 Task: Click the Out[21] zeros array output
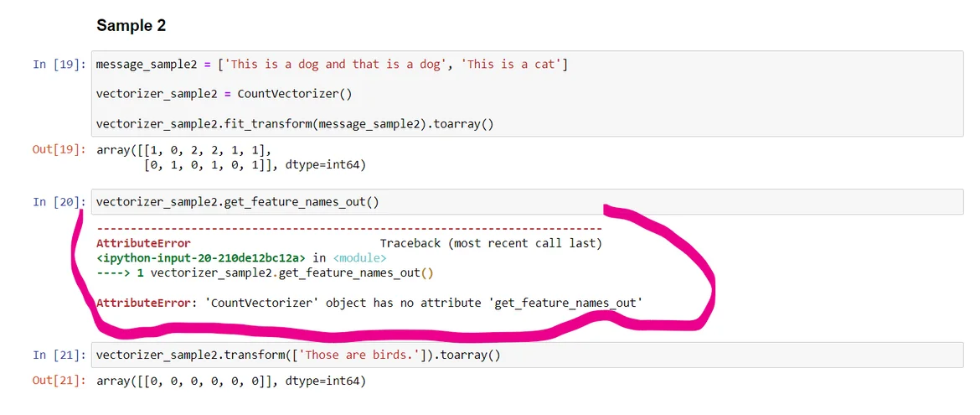tap(230, 381)
